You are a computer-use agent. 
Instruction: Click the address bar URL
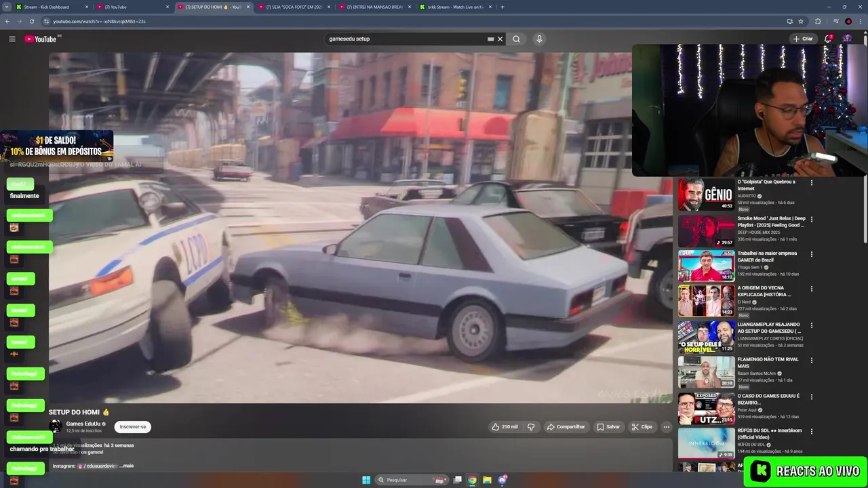pos(99,21)
